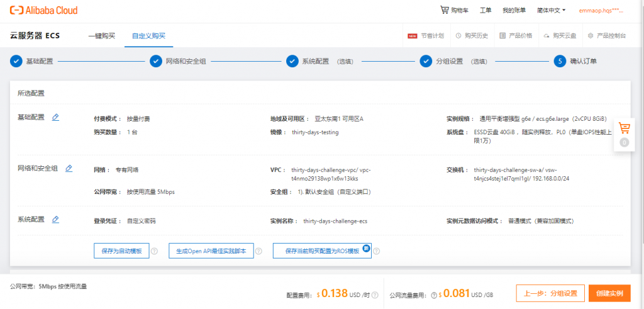Select 公网带宽 按使用流量 5Mbps value
The image size is (644, 309).
point(151,192)
